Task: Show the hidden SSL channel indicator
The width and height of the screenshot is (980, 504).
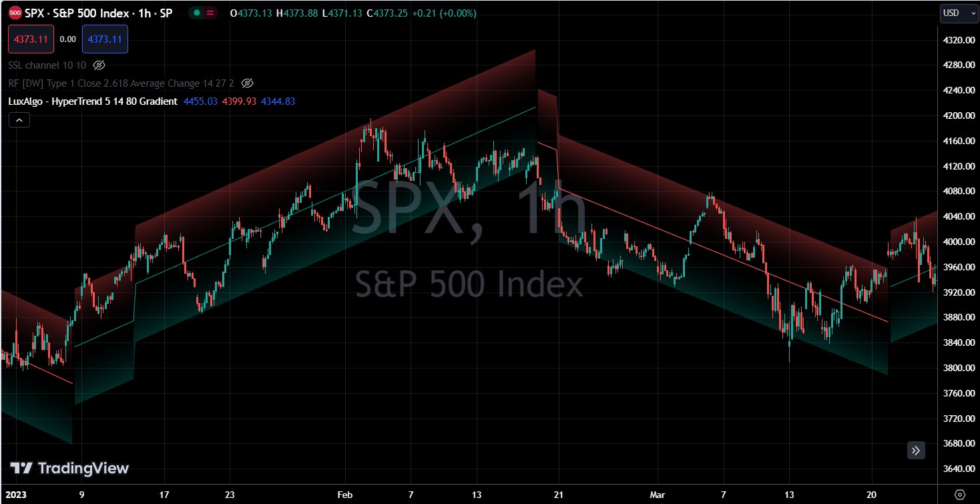Action: (99, 65)
